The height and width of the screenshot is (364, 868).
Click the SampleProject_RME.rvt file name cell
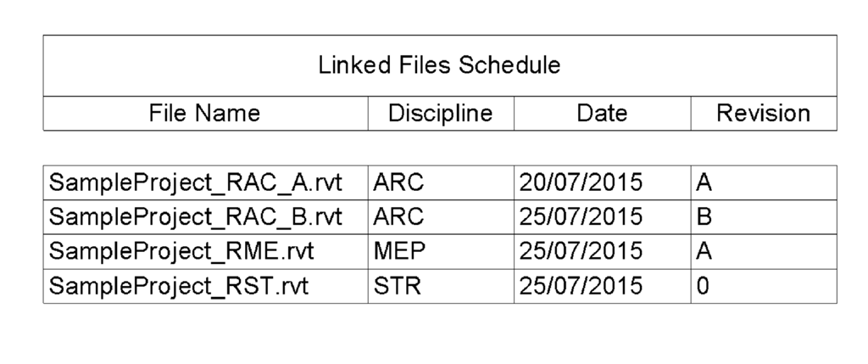tap(205, 252)
